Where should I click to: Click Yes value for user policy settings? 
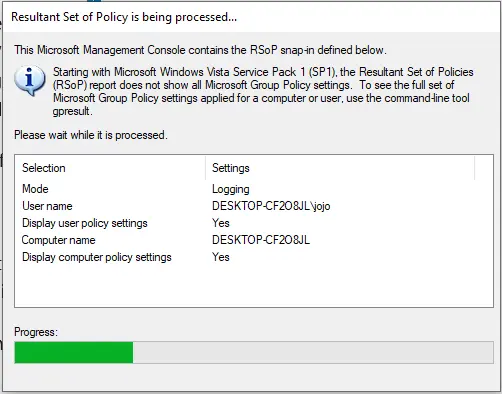(x=221, y=223)
